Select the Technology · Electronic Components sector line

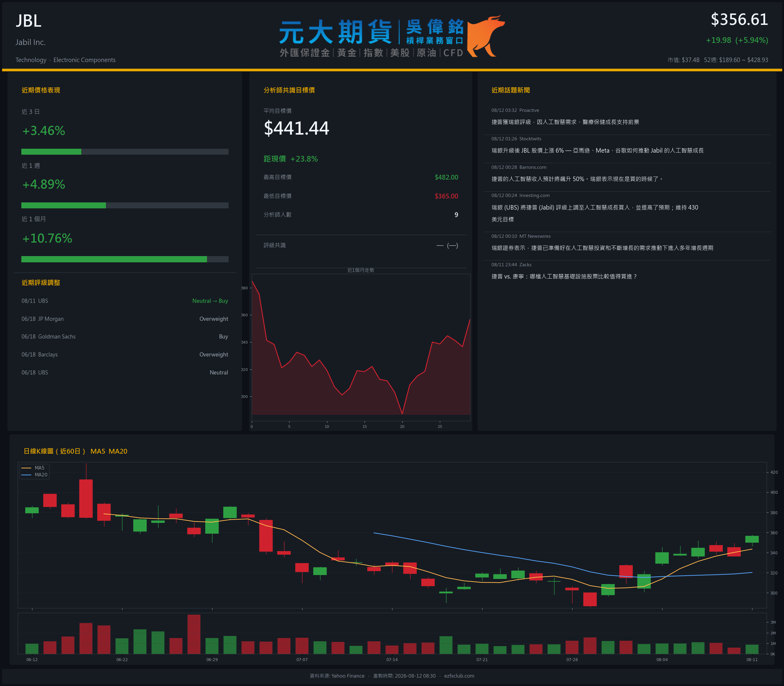[65, 60]
